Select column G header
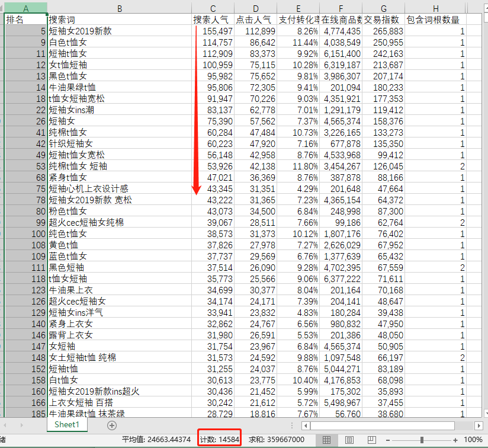The width and height of the screenshot is (488, 448). (383, 8)
